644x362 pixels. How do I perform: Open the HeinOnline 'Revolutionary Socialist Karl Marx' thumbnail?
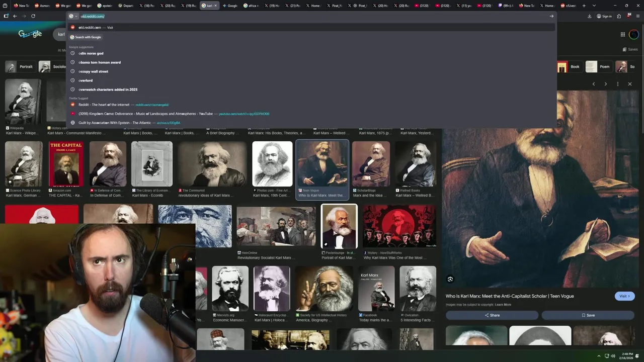click(276, 226)
